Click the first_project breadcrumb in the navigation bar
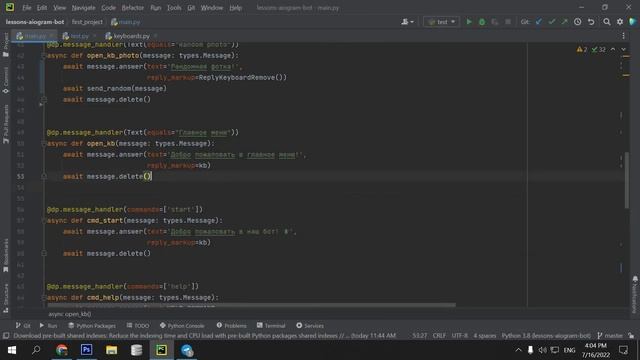 pos(87,22)
